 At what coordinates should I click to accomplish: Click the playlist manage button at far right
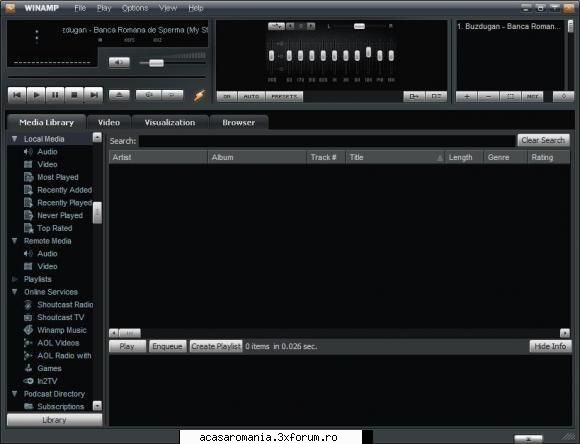coord(563,97)
